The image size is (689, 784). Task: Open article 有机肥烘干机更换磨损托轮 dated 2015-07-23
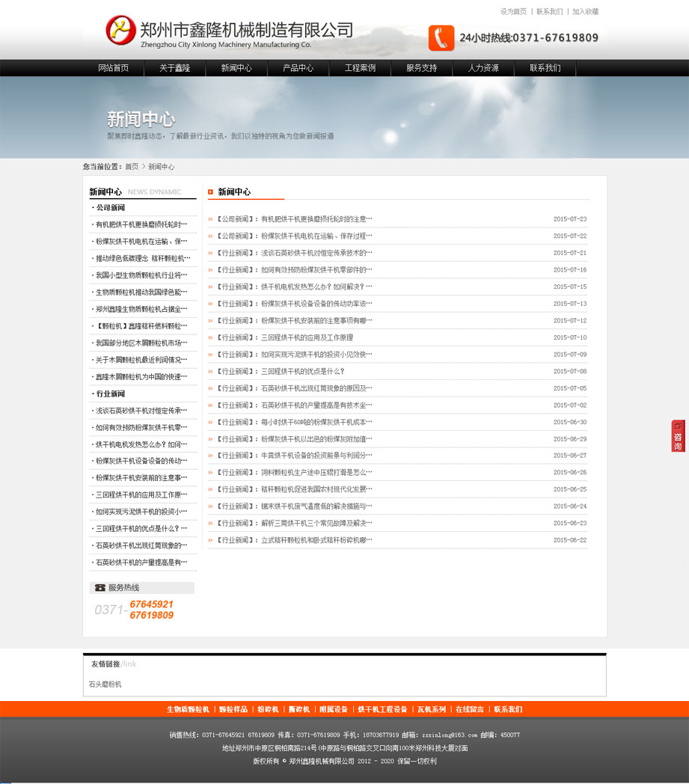coord(316,219)
